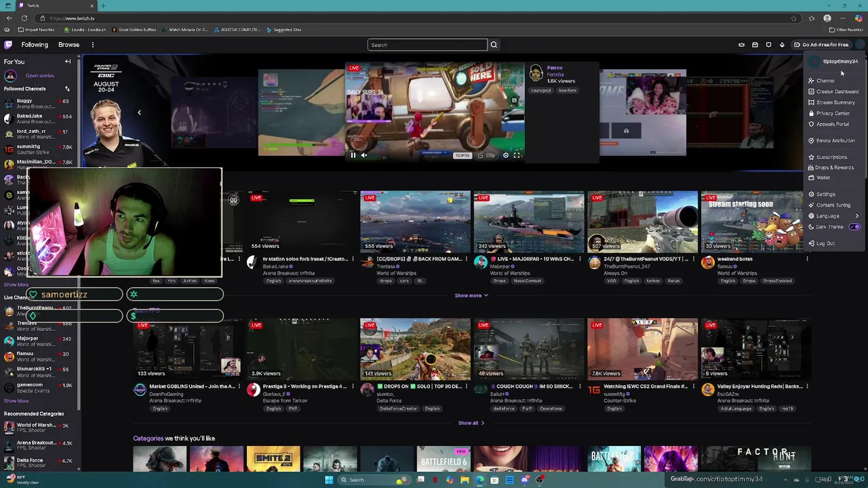Open Battlefield 6 category thumbnail
This screenshot has width=868, height=488.
pos(443,459)
